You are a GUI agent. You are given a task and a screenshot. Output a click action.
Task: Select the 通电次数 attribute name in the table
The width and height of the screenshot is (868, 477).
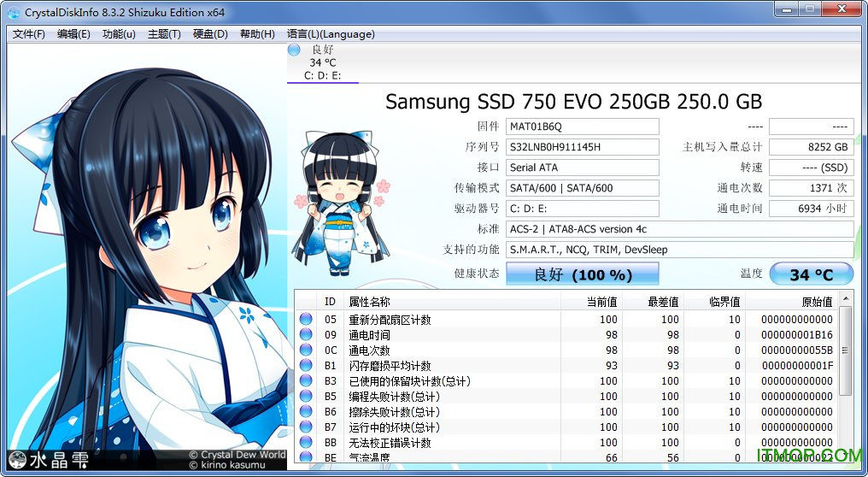pos(369,350)
